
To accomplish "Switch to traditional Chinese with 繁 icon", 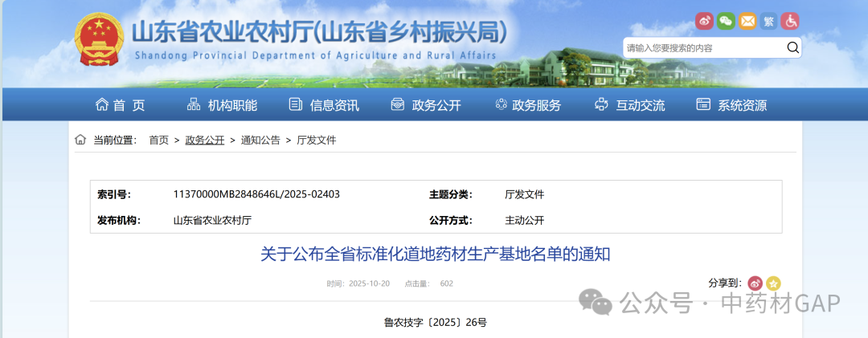I will (x=768, y=22).
